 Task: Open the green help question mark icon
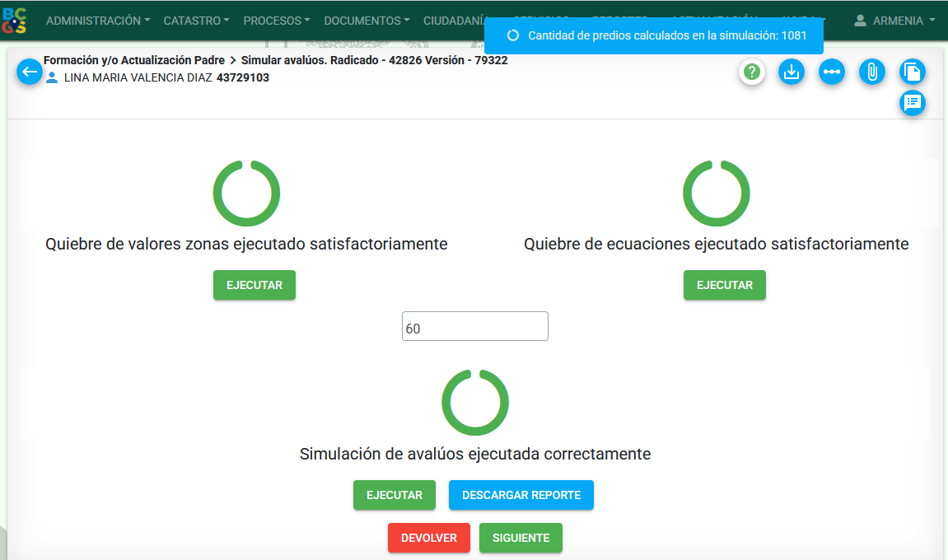751,72
